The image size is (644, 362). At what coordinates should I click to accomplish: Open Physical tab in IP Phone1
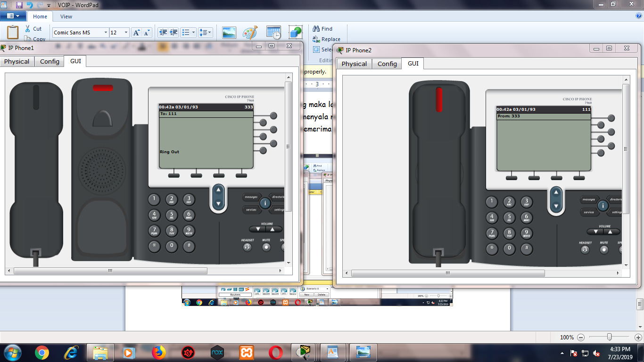point(17,61)
